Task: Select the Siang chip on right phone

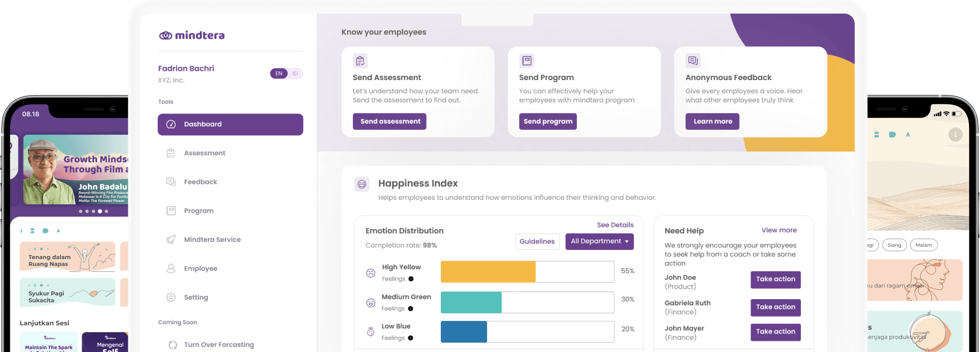Action: (894, 245)
